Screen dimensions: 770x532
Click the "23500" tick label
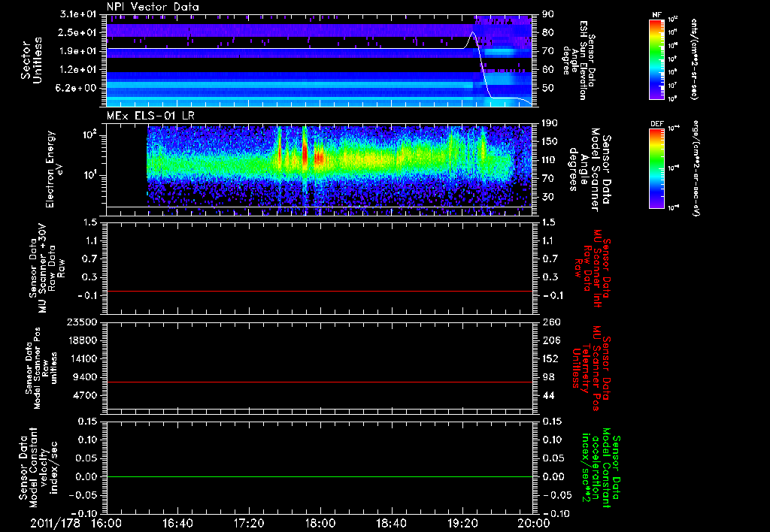click(81, 322)
